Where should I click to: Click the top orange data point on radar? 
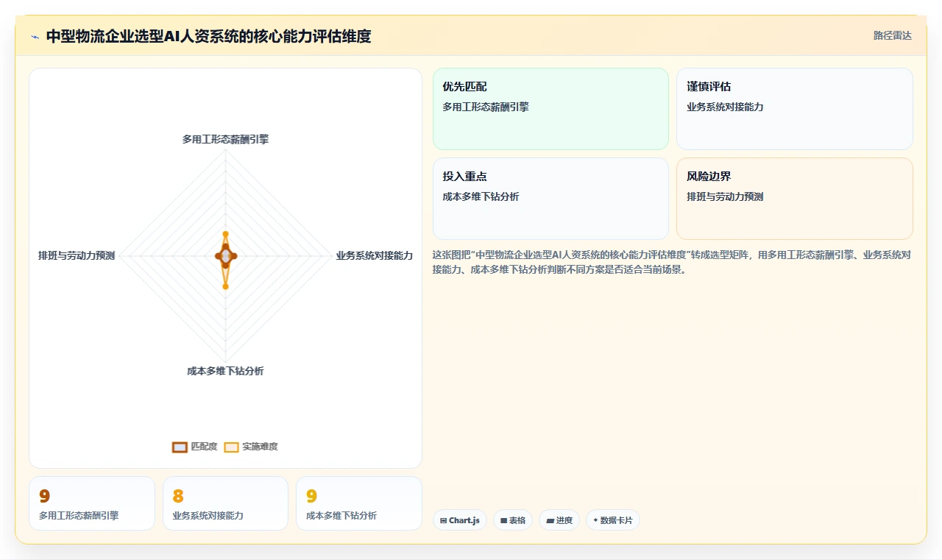click(225, 234)
